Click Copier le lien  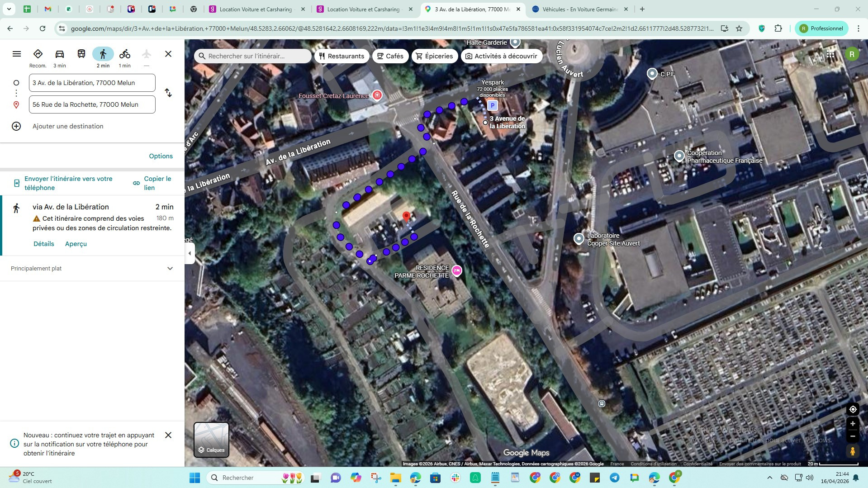pos(152,183)
